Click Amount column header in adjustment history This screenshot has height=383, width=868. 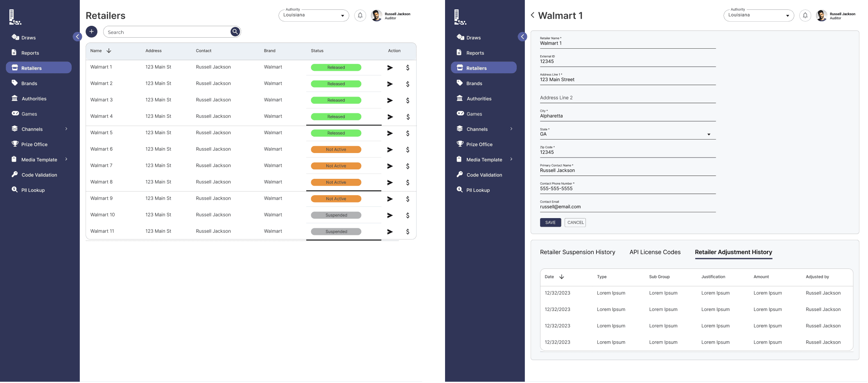(x=761, y=277)
